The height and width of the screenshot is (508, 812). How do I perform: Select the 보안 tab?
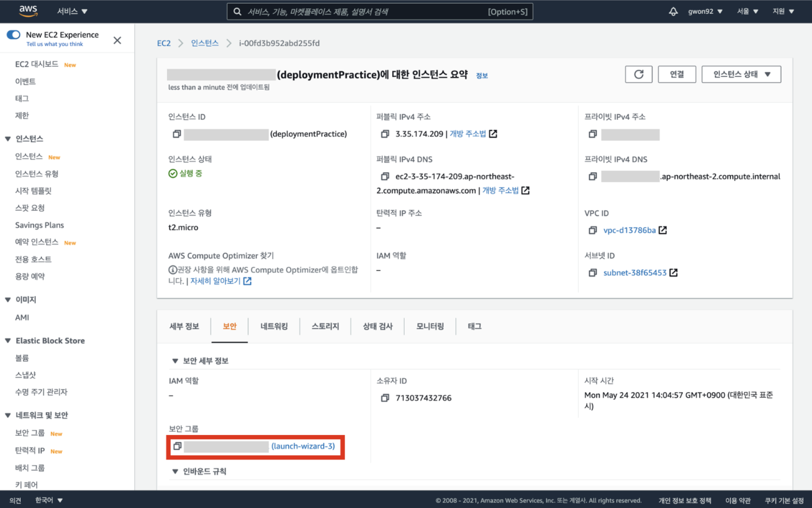point(229,326)
